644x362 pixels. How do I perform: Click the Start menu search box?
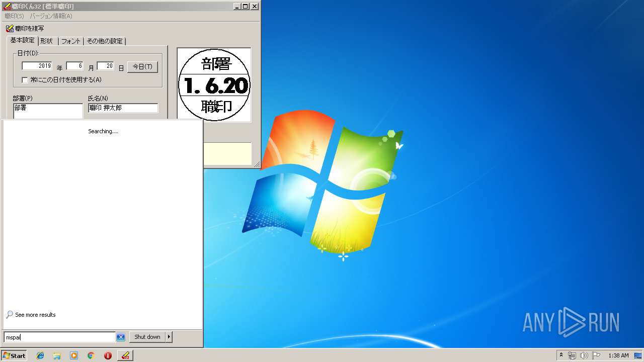60,337
